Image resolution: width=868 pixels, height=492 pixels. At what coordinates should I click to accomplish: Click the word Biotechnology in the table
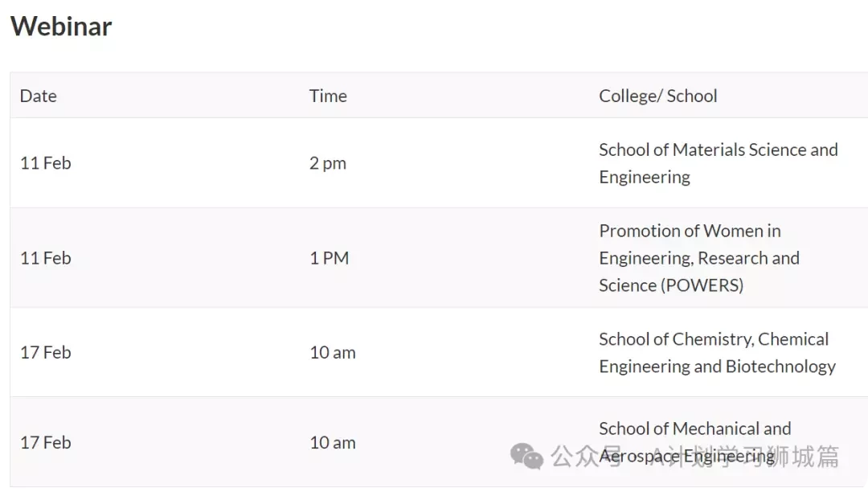(x=780, y=367)
